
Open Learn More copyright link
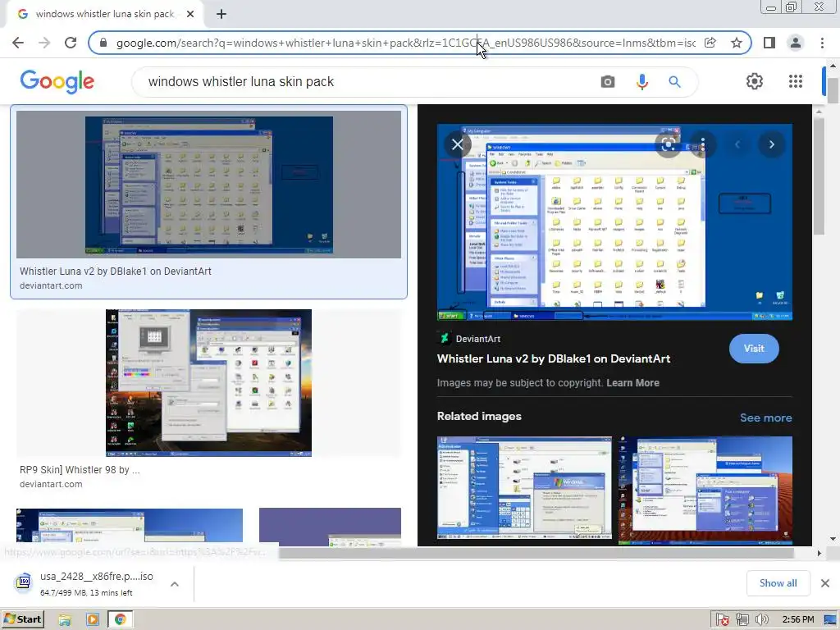click(x=632, y=383)
